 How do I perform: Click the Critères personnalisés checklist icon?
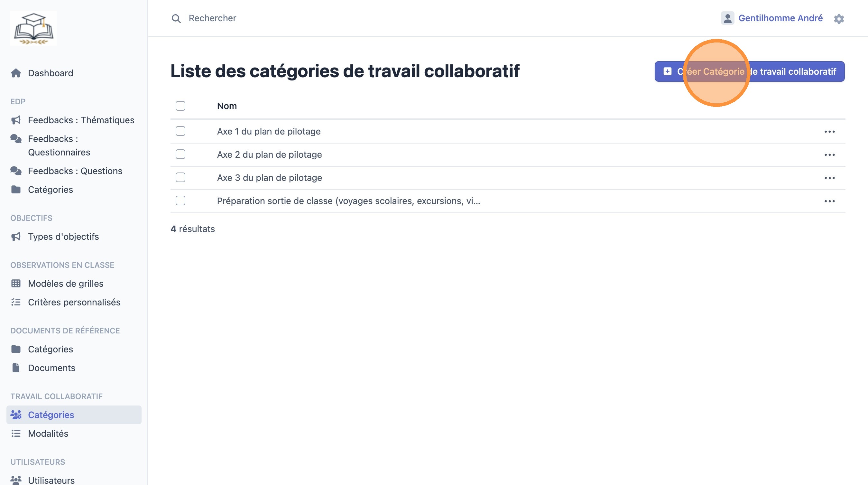pyautogui.click(x=16, y=302)
